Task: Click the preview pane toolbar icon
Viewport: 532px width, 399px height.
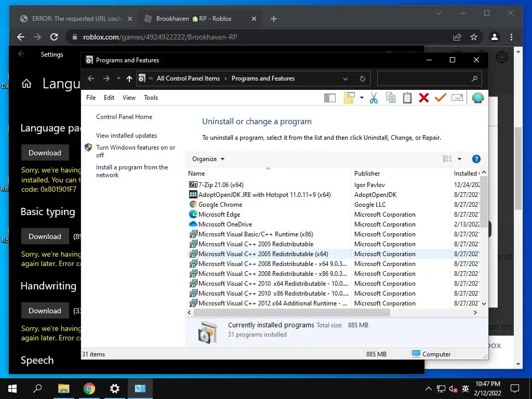Action: [x=330, y=98]
